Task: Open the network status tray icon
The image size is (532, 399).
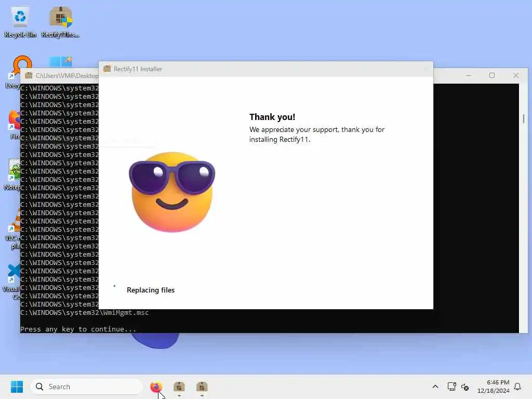Action: point(451,387)
